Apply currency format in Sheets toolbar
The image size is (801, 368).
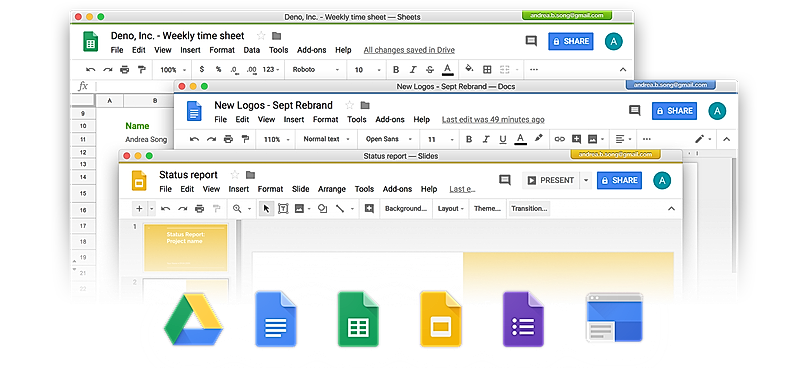[202, 70]
